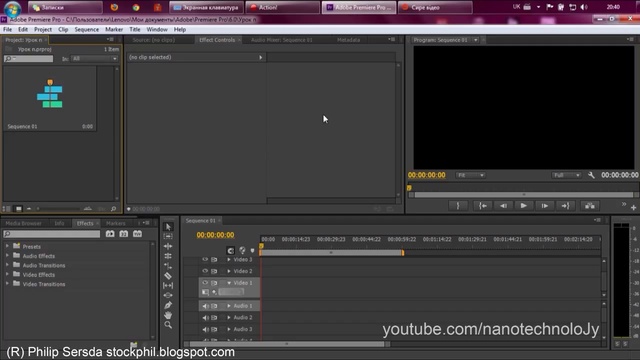This screenshot has height=360, width=640.
Task: Switch to the Audio Mixer tab
Action: click(x=282, y=40)
